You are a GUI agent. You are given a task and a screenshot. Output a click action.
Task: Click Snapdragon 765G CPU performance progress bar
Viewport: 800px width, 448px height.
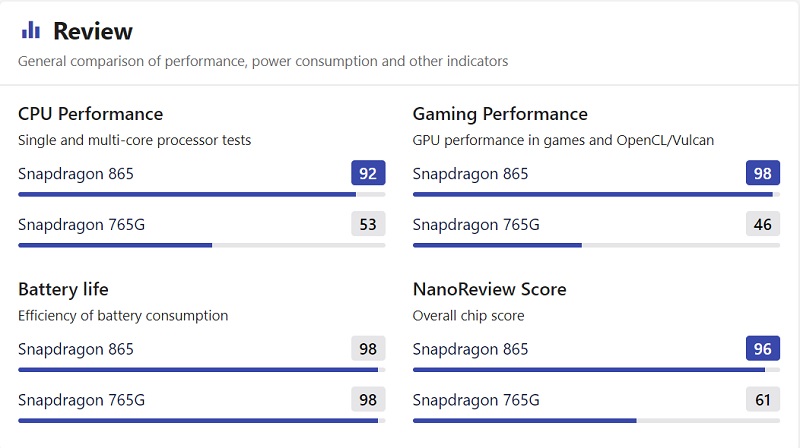click(202, 245)
